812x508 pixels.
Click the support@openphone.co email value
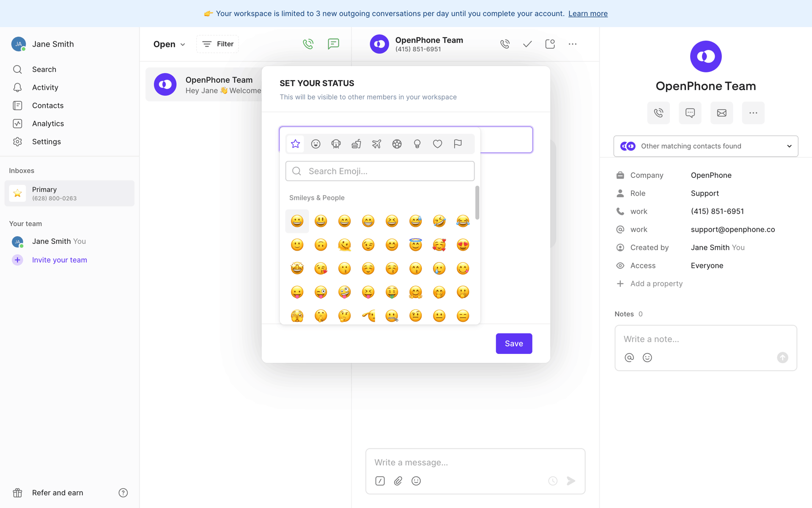point(732,229)
